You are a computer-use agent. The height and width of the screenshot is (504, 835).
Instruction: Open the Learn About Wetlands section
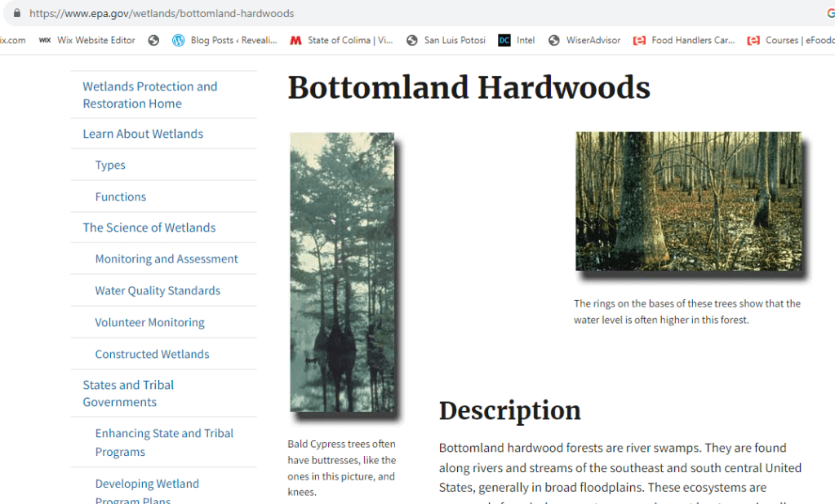pos(143,134)
